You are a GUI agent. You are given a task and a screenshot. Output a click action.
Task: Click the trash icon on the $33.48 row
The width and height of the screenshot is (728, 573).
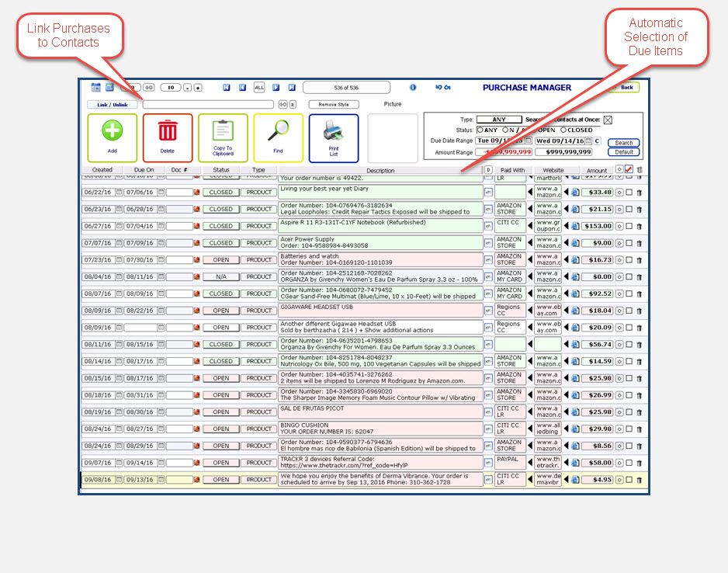coord(640,193)
